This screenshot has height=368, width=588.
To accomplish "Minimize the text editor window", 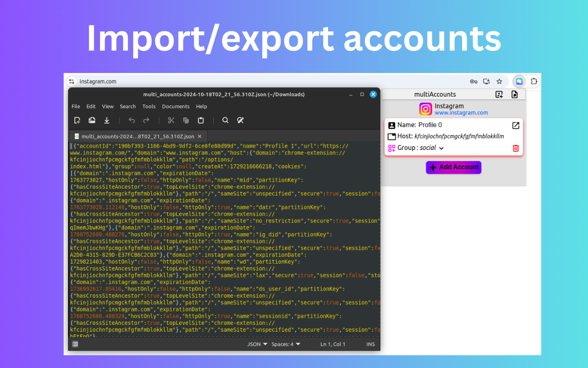I will [351, 94].
